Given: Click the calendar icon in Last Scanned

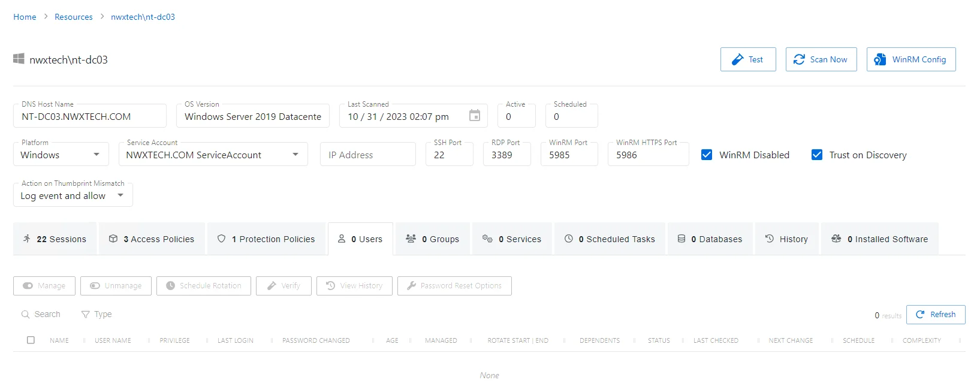Looking at the screenshot, I should click(474, 116).
